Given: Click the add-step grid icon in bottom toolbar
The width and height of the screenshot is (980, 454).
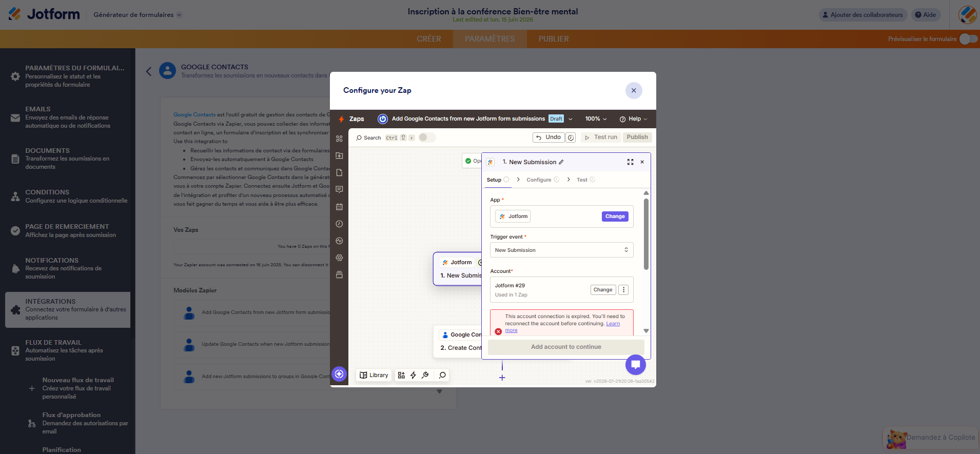Looking at the screenshot, I should tap(401, 376).
